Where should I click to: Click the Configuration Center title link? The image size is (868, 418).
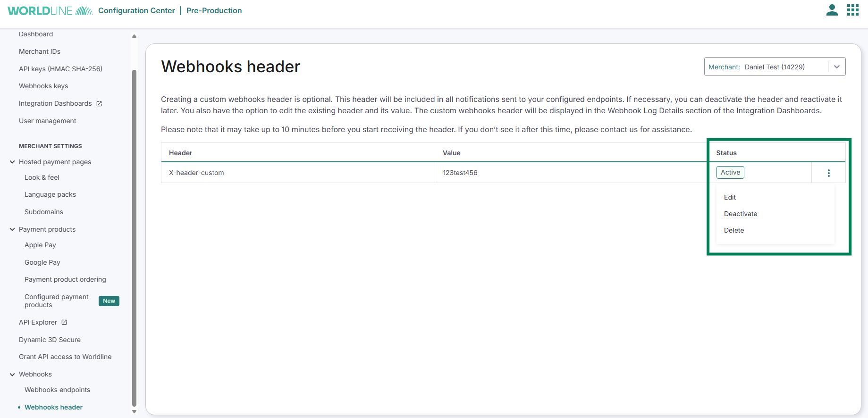click(x=136, y=10)
